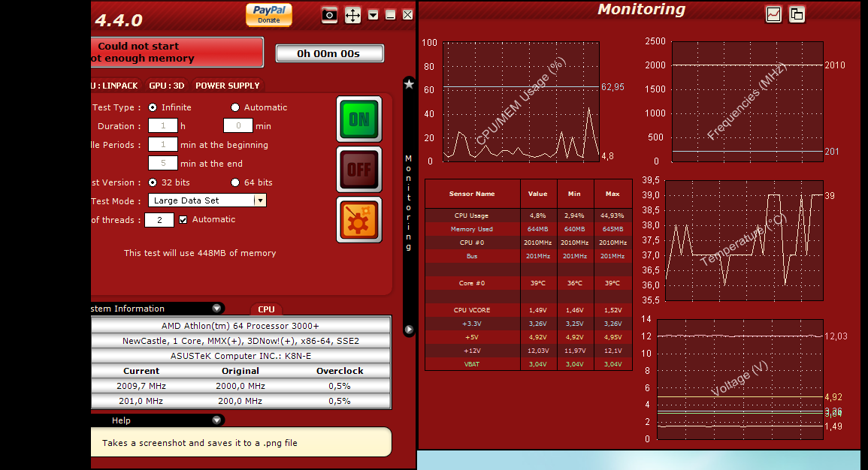Click the Monitoring vertical label

click(409, 203)
